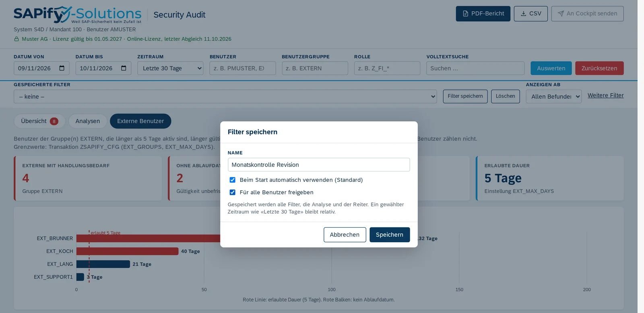This screenshot has height=313, width=644.
Task: Open calendar picker icon in Datum bis
Action: point(124,68)
